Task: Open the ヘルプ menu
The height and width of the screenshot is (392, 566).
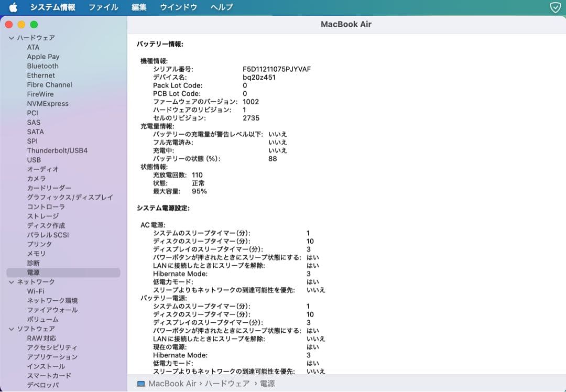Action: 222,7
